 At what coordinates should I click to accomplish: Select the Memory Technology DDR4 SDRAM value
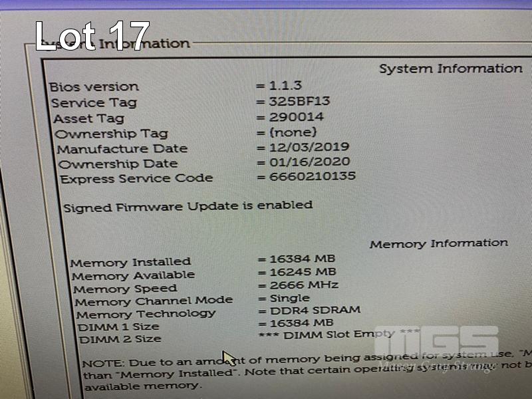pyautogui.click(x=315, y=310)
